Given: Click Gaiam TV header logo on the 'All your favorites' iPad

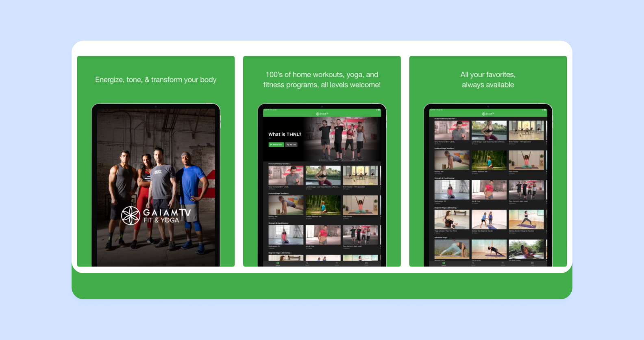Looking at the screenshot, I should 488,114.
